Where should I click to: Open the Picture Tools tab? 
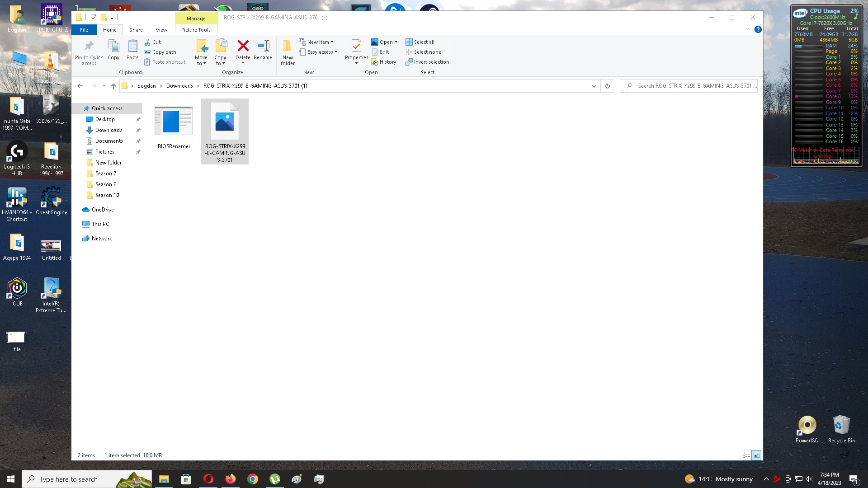196,30
